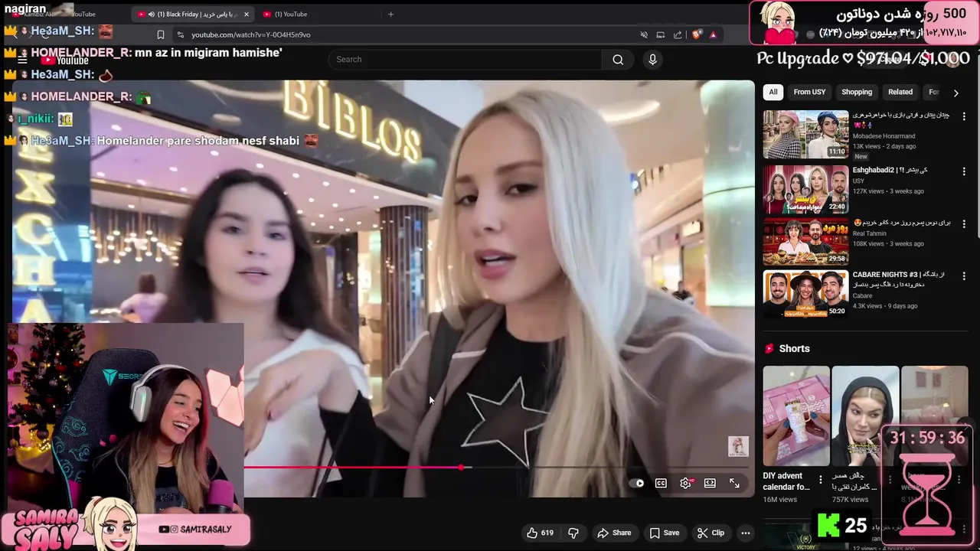This screenshot has width=980, height=551.
Task: Open options menu for Mohadese Honarmand video
Action: (x=964, y=116)
